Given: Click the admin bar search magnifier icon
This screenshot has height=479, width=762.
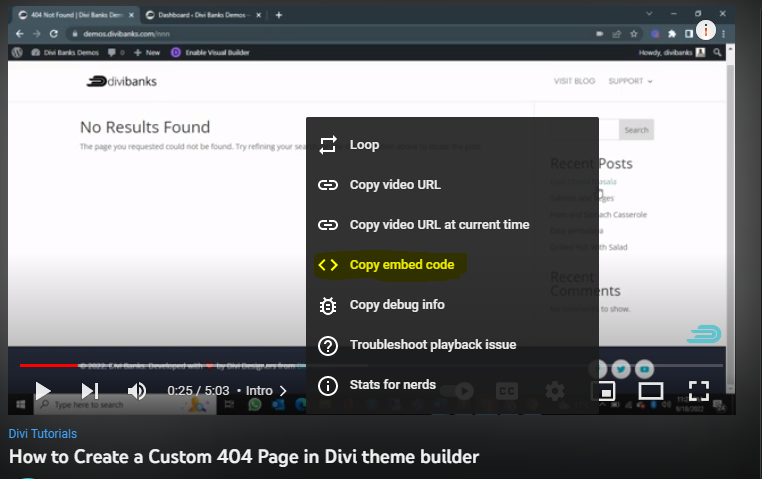Looking at the screenshot, I should click(x=717, y=52).
